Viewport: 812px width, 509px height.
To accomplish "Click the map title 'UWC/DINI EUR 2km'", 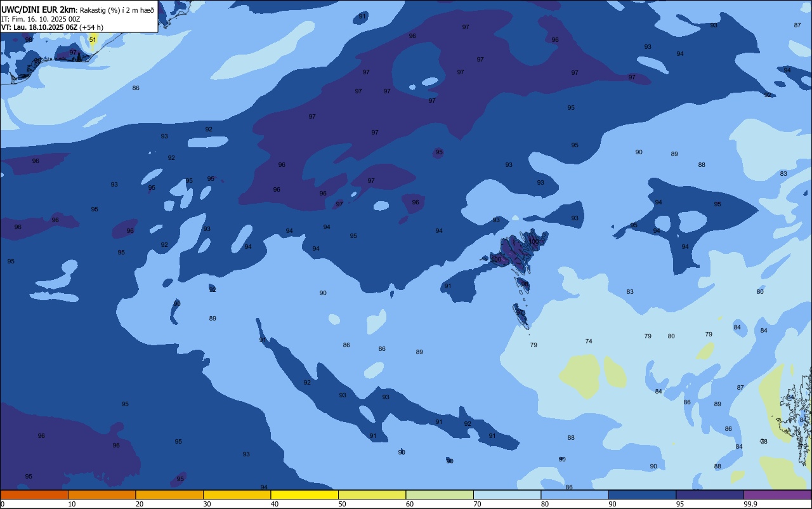I will click(38, 10).
